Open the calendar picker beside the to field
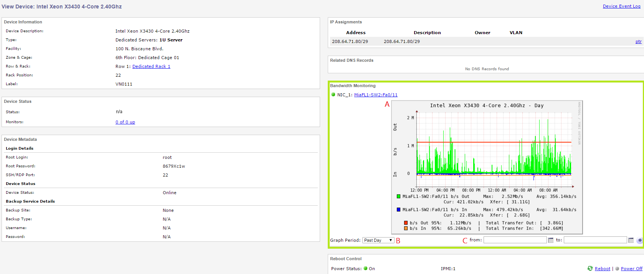The image size is (644, 274). (631, 240)
